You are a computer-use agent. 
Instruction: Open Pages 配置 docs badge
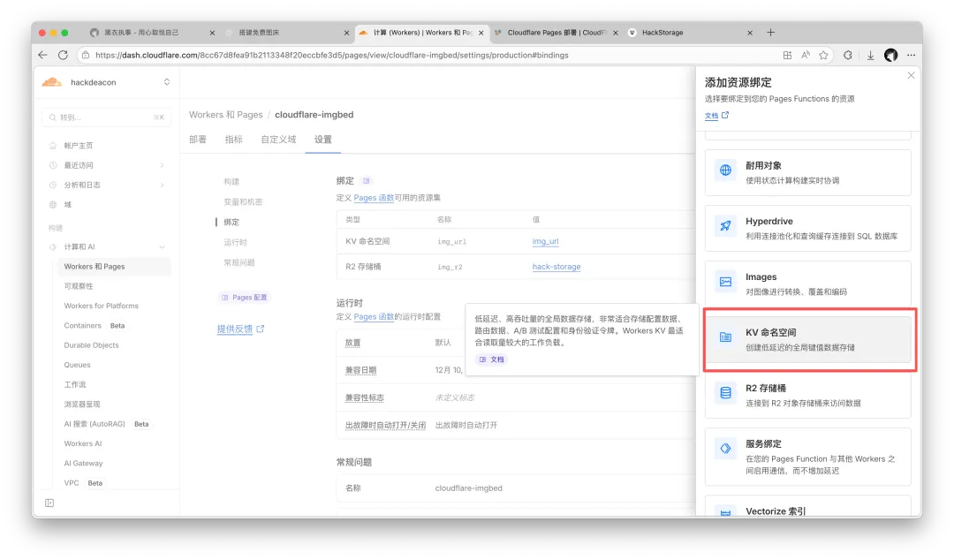click(244, 297)
